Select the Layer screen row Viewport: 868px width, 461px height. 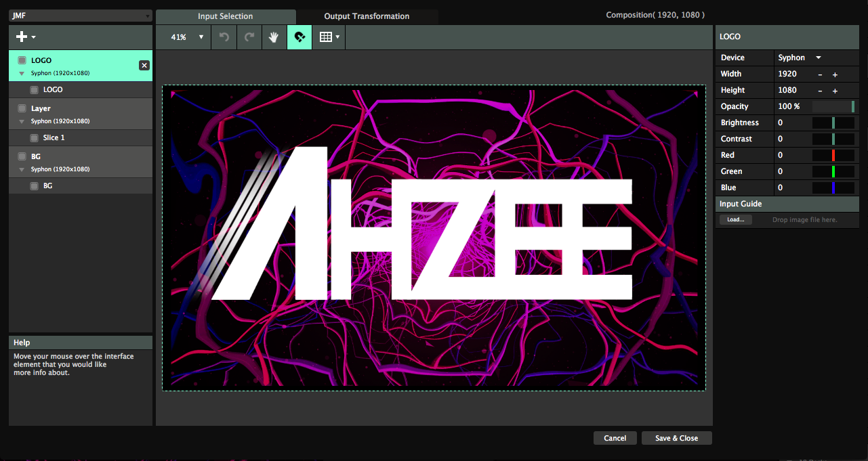point(81,114)
